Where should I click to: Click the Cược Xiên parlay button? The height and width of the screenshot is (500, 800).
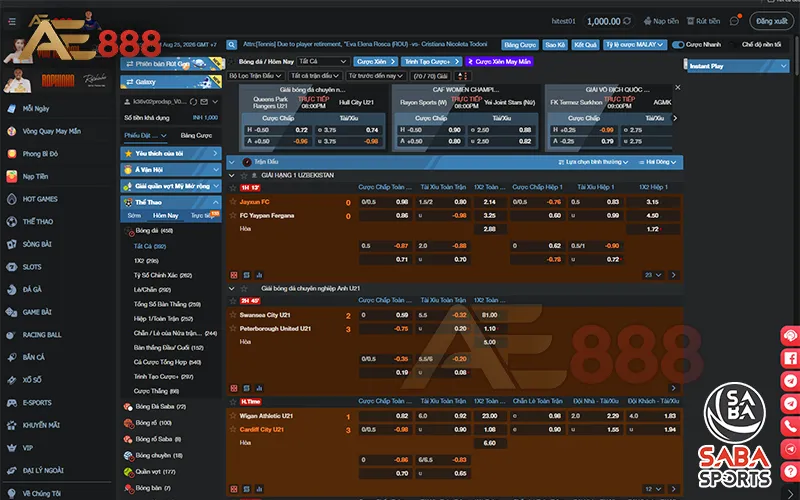coord(376,61)
